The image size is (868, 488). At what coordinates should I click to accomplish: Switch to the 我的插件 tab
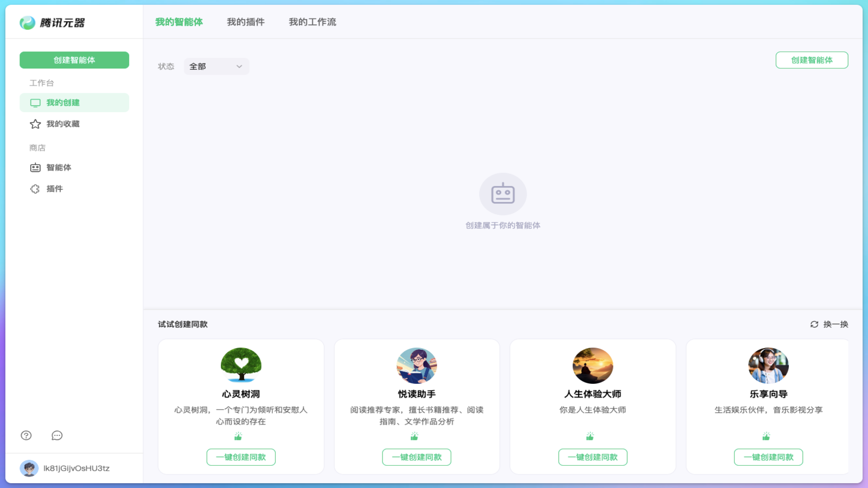pos(246,22)
